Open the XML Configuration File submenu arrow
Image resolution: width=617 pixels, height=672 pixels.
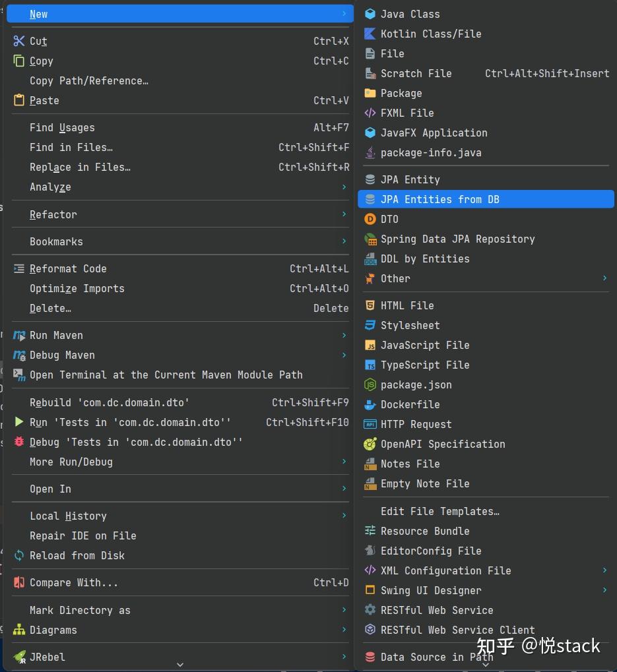pos(604,570)
